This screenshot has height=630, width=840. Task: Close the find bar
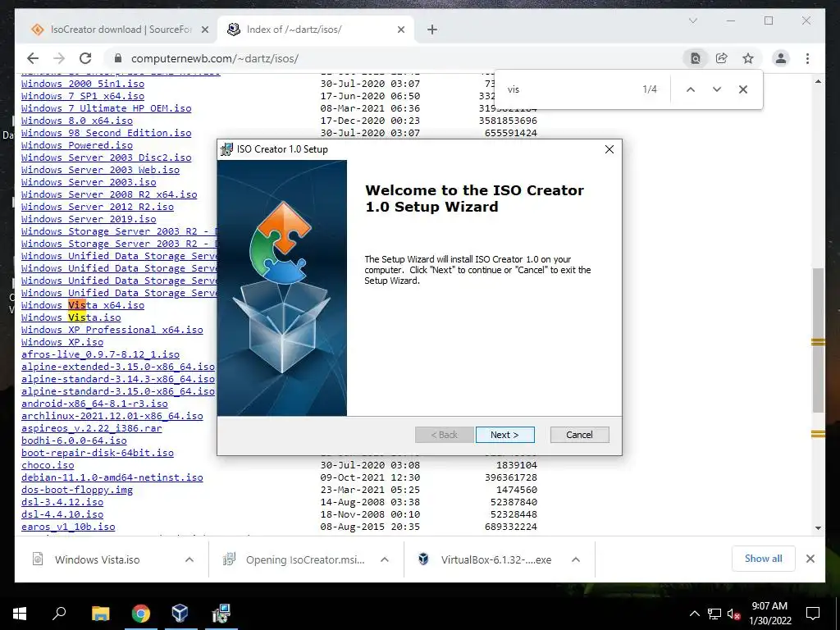pos(743,89)
